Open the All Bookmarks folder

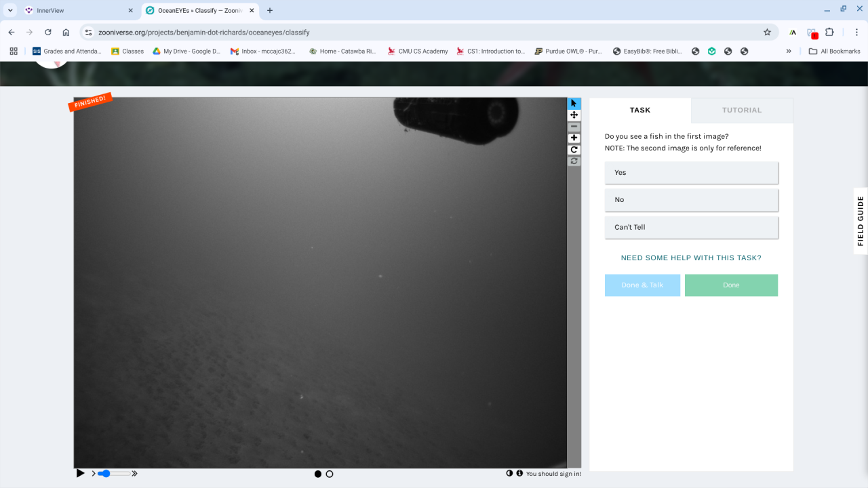tap(835, 51)
